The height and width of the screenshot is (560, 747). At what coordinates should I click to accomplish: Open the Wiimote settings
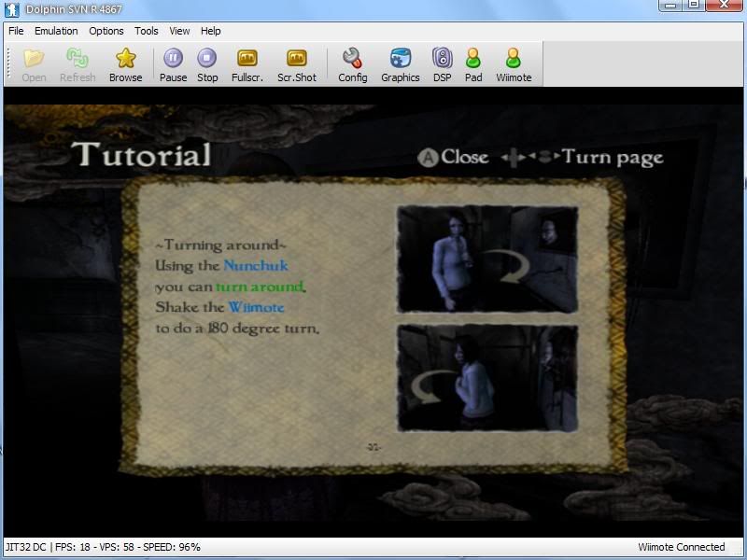click(x=514, y=65)
